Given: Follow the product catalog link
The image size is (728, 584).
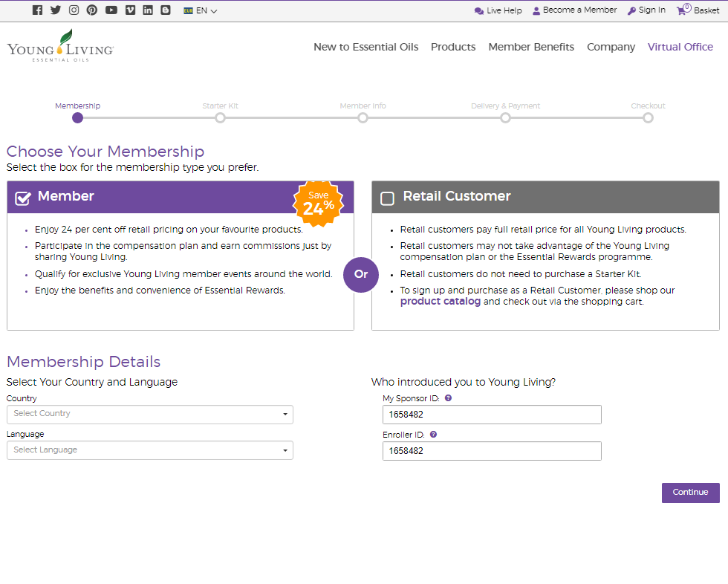Looking at the screenshot, I should click(440, 301).
